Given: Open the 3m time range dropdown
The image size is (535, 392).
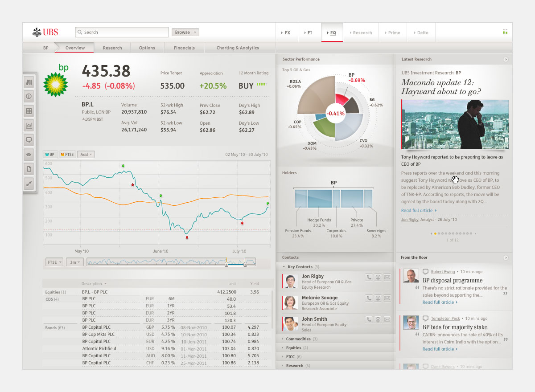Looking at the screenshot, I should pyautogui.click(x=75, y=262).
